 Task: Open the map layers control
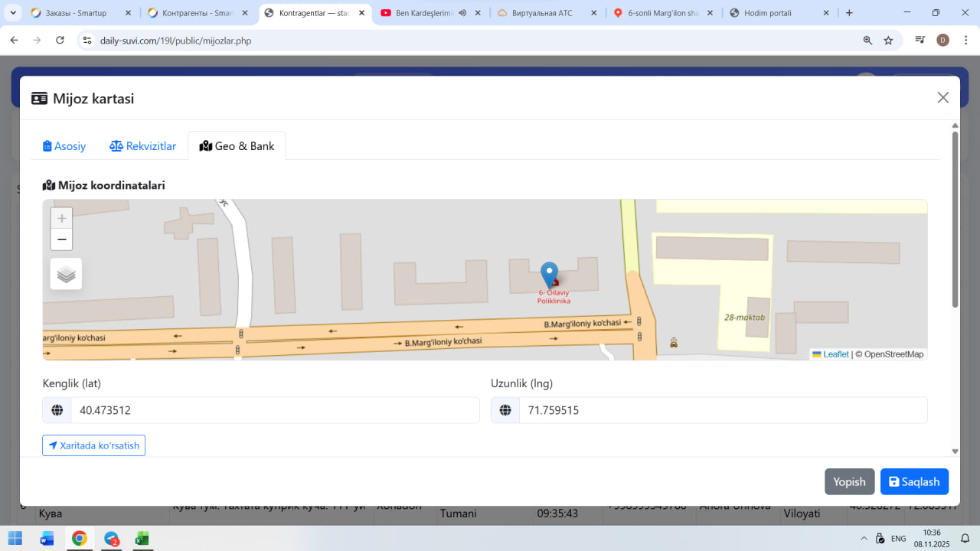(x=66, y=274)
